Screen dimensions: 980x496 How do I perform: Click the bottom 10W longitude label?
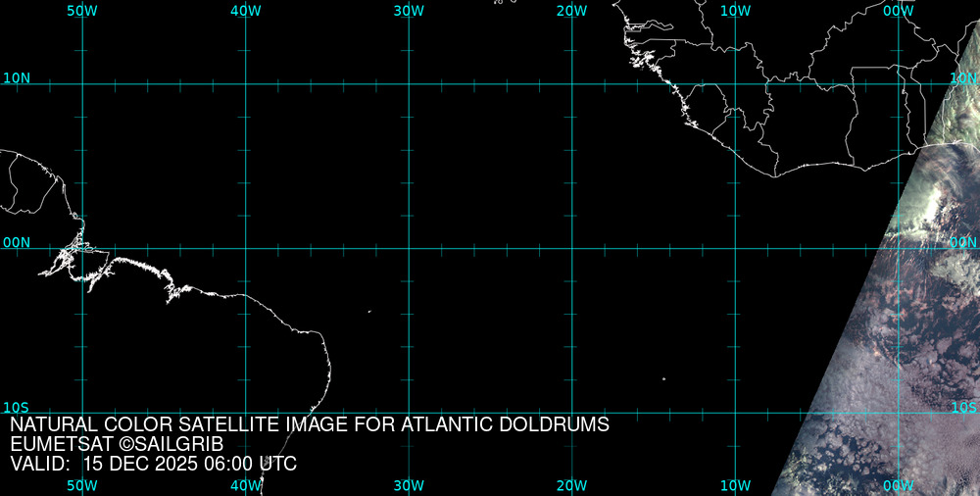point(735,486)
